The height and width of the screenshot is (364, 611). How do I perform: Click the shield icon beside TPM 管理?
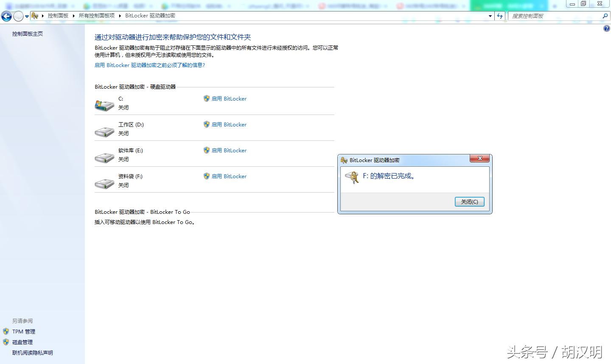tap(6, 331)
